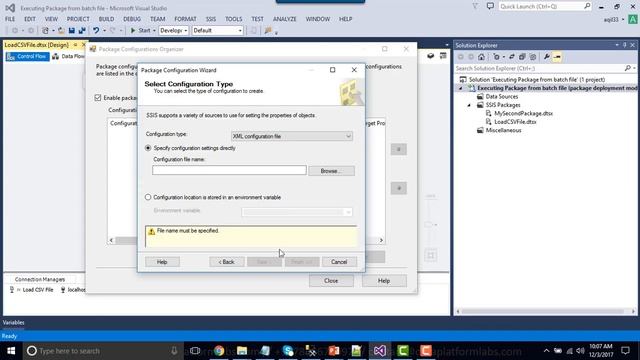Select 'Specify configuration settings directly' radio button
Image resolution: width=640 pixels, height=360 pixels.
point(148,148)
